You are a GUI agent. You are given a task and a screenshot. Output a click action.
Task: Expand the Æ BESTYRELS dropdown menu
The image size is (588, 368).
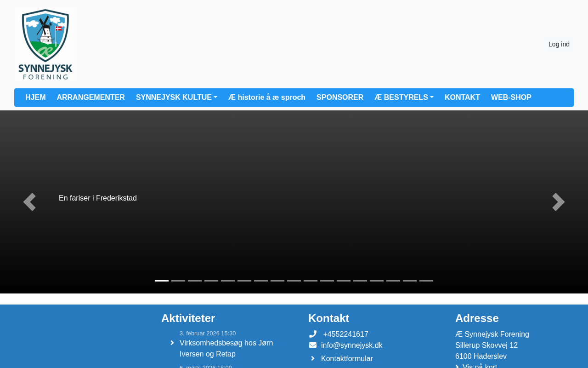(404, 98)
